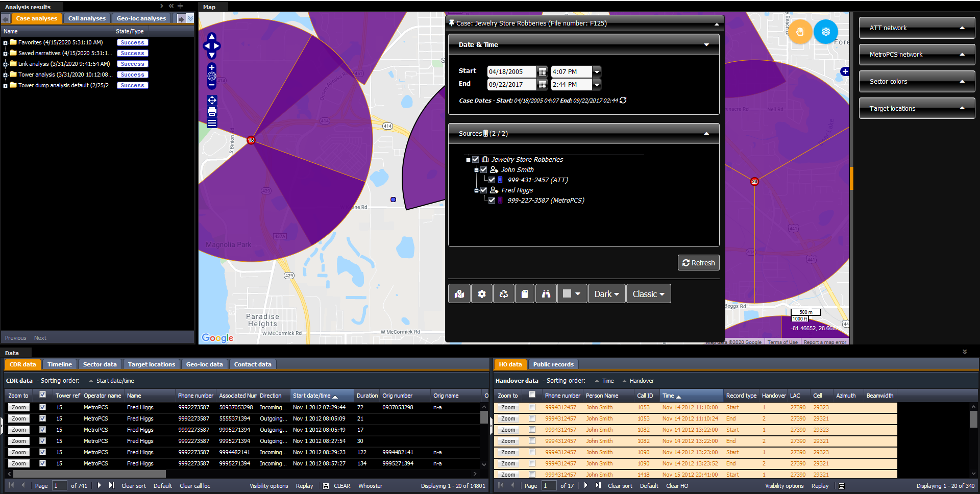Open the gray color swatch dropdown

pos(571,294)
